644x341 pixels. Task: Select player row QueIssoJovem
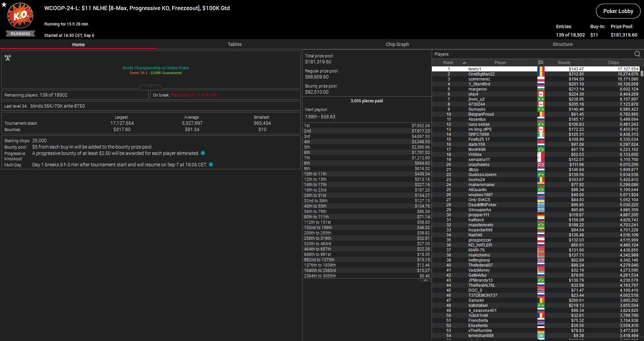coord(536,175)
